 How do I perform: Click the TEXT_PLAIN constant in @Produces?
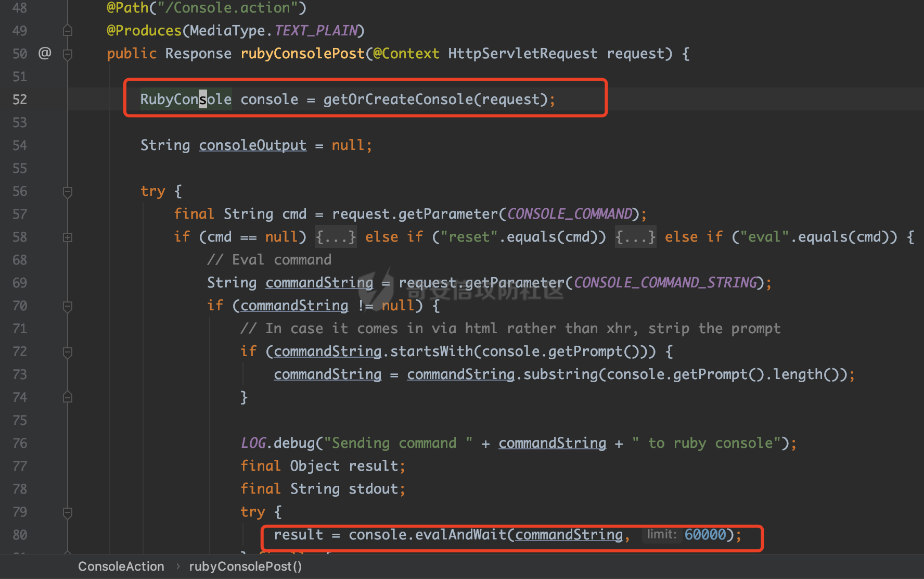tap(316, 31)
